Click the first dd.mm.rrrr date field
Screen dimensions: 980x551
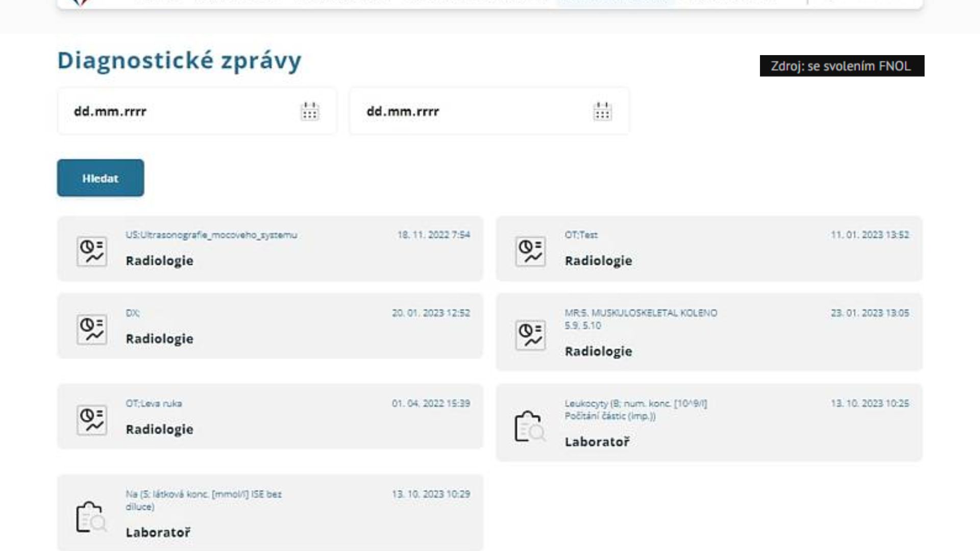point(179,111)
